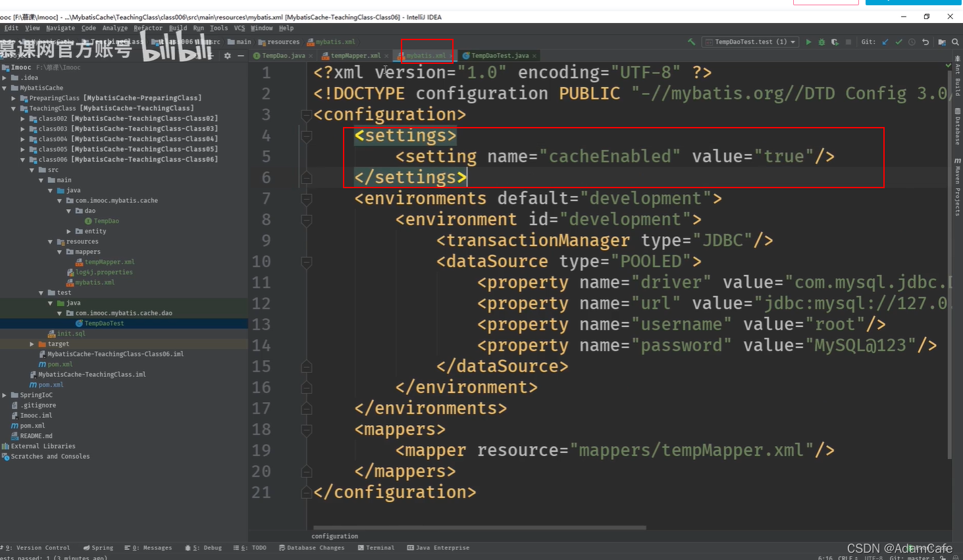Viewport: 963px width, 560px height.
Task: Open the Database side panel
Action: [x=957, y=126]
